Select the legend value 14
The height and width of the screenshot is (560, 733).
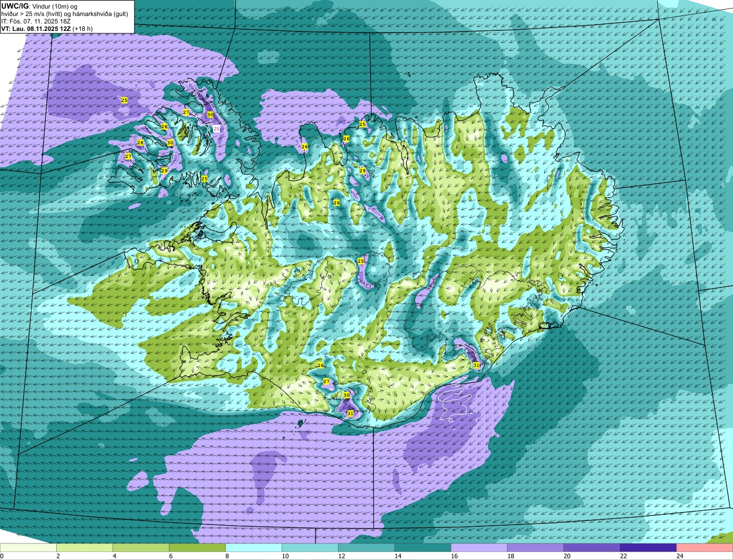tap(397, 556)
